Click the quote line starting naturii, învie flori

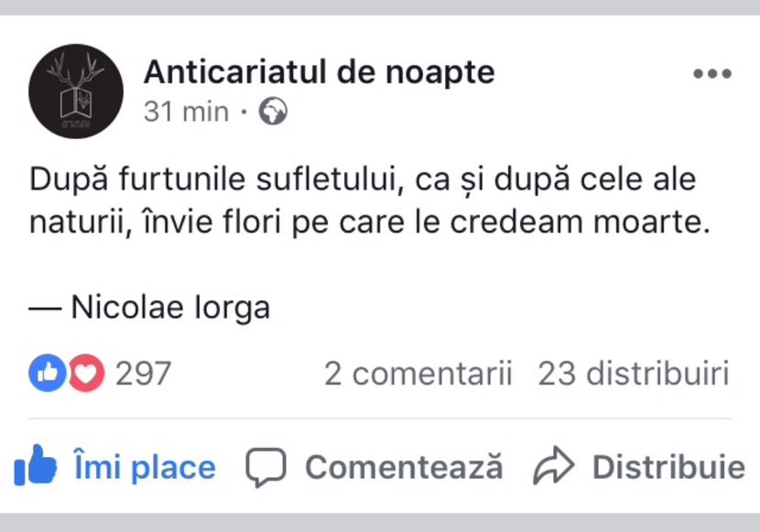point(370,224)
